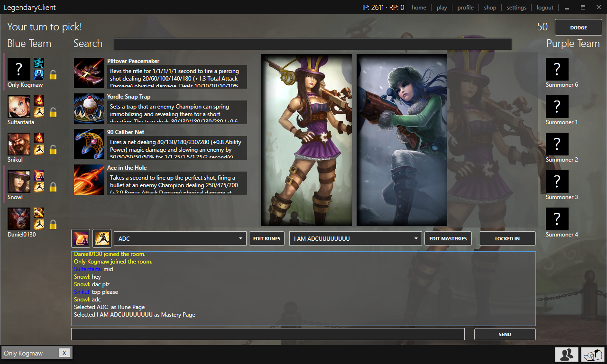Click lock icon next to Snowl

click(x=53, y=187)
